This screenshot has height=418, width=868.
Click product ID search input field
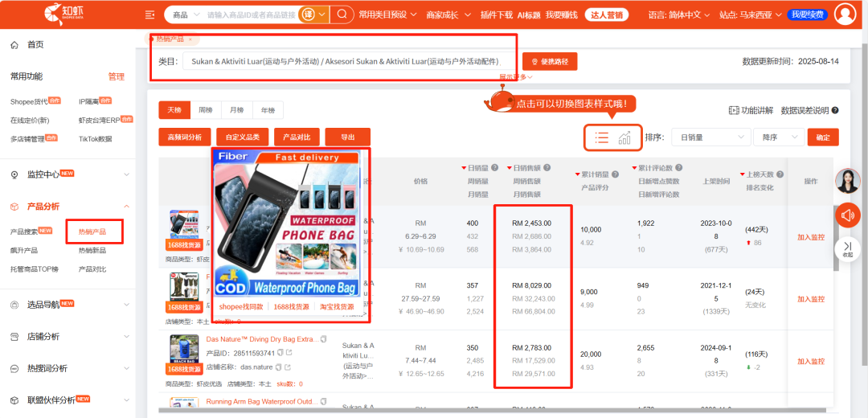coord(251,14)
